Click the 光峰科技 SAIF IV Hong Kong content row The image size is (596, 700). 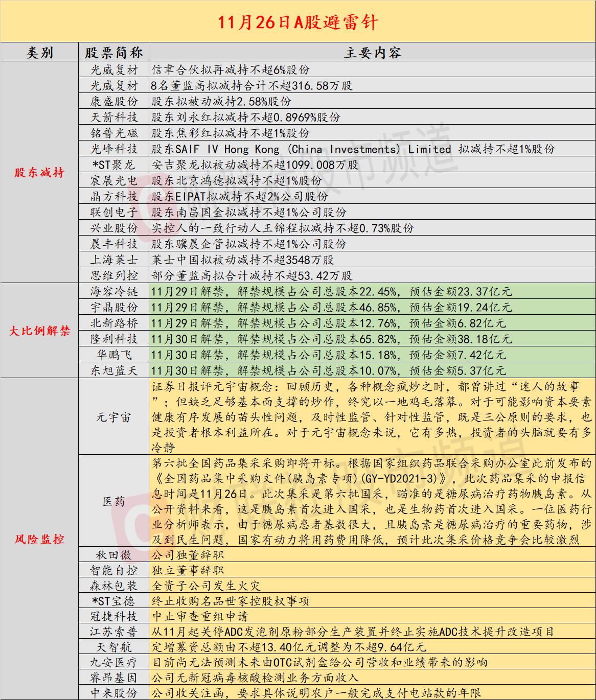(372, 149)
